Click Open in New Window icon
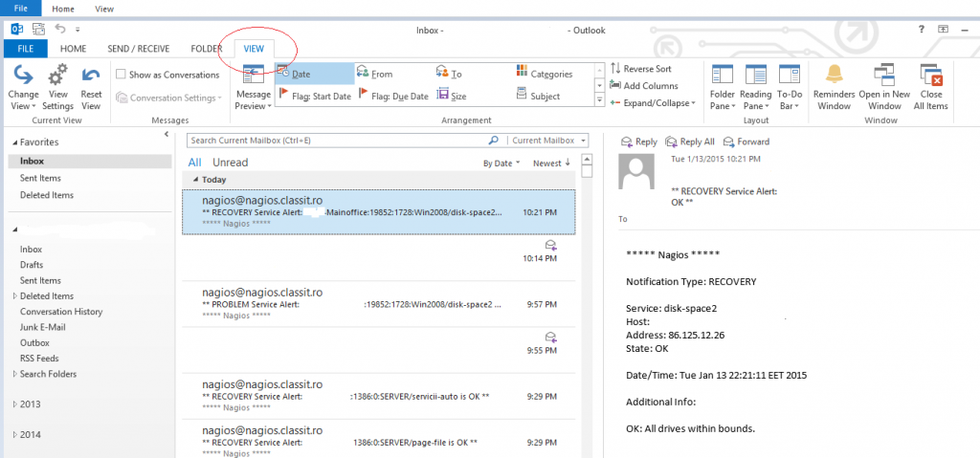Screen dimensions: 980x458 [883, 76]
